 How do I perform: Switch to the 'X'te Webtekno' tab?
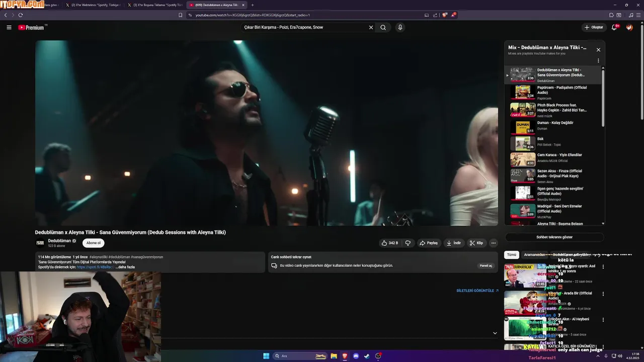92,5
